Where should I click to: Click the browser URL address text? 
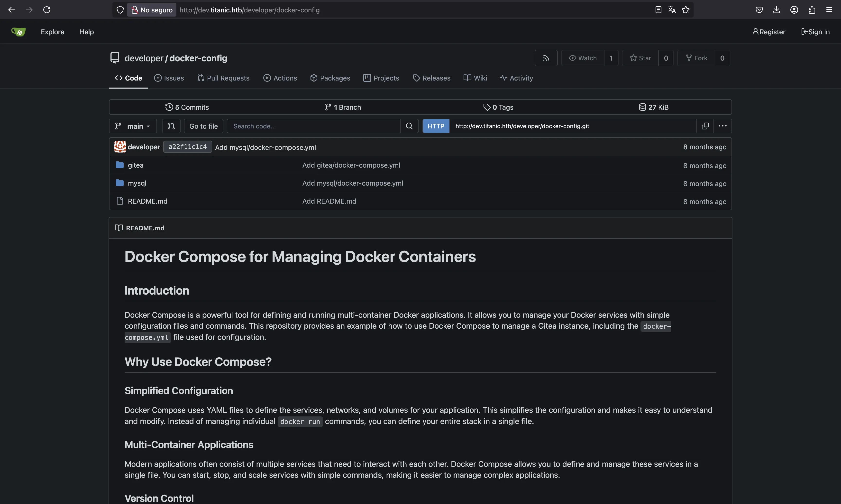click(x=249, y=10)
